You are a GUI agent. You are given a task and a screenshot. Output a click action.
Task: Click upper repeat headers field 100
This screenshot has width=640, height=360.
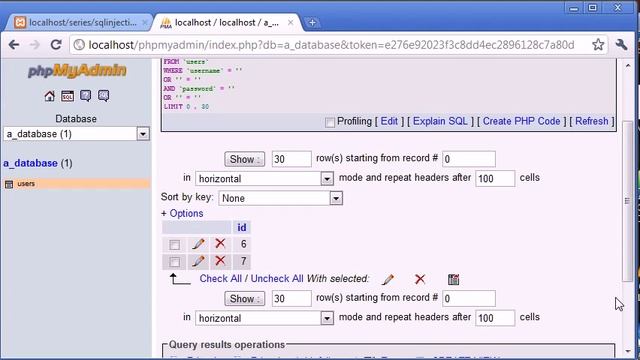(495, 179)
